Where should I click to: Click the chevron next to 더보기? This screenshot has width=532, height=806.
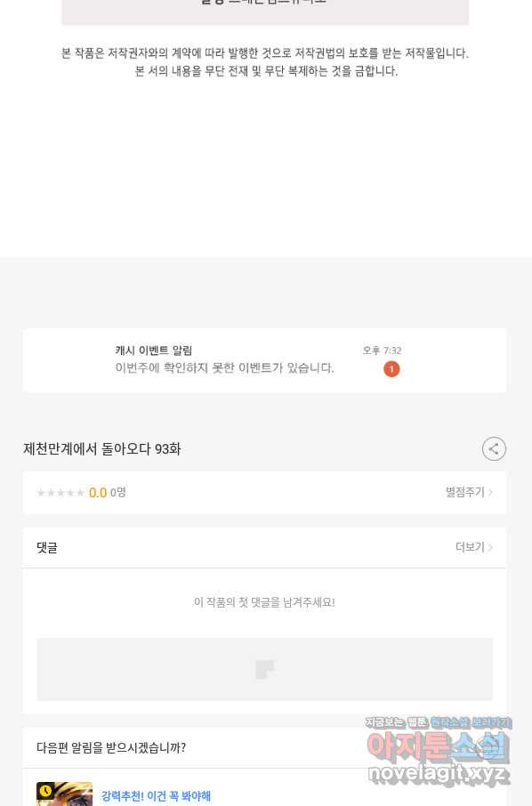[x=490, y=547]
